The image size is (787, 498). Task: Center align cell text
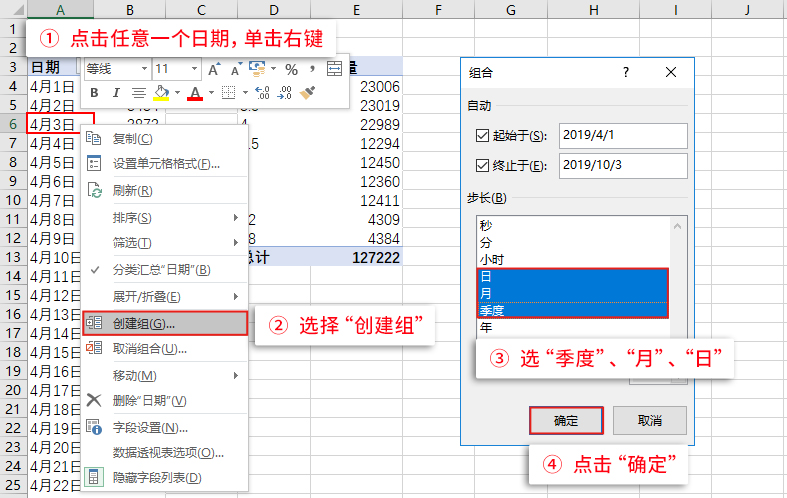click(x=139, y=93)
